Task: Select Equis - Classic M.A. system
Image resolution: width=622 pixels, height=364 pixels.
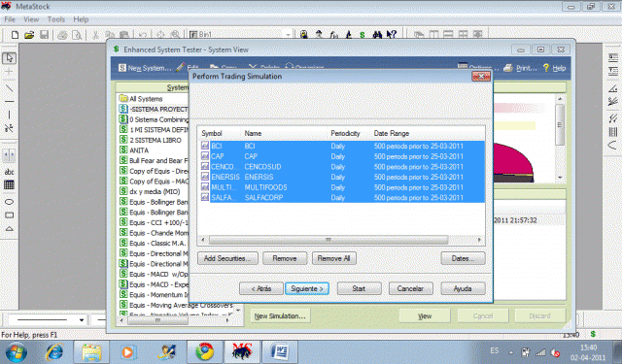Action: [x=154, y=244]
